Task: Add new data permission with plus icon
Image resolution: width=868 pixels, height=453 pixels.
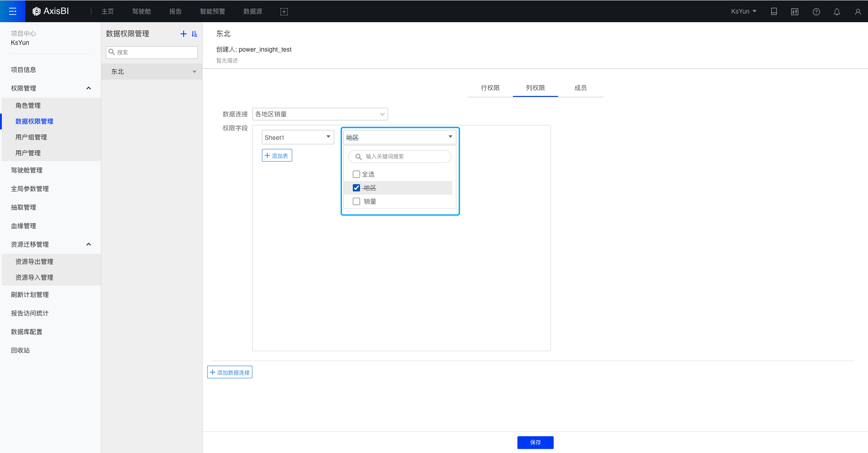Action: [x=183, y=34]
